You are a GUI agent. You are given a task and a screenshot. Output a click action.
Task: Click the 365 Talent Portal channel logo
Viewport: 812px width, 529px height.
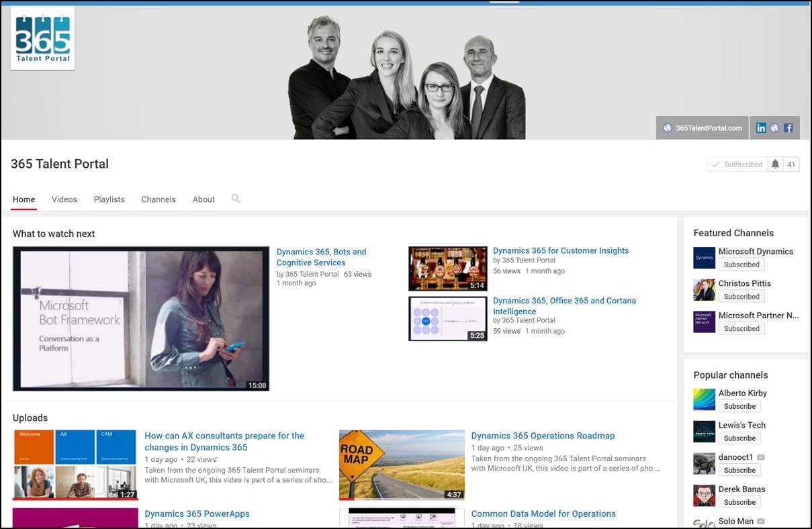(42, 38)
